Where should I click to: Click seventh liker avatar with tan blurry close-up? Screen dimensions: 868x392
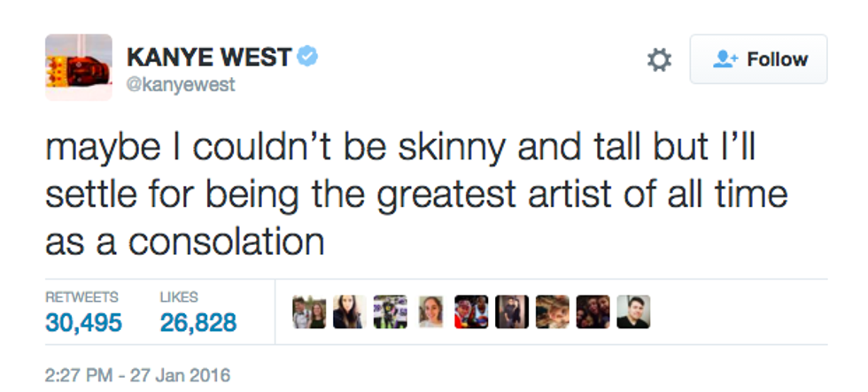[553, 312]
